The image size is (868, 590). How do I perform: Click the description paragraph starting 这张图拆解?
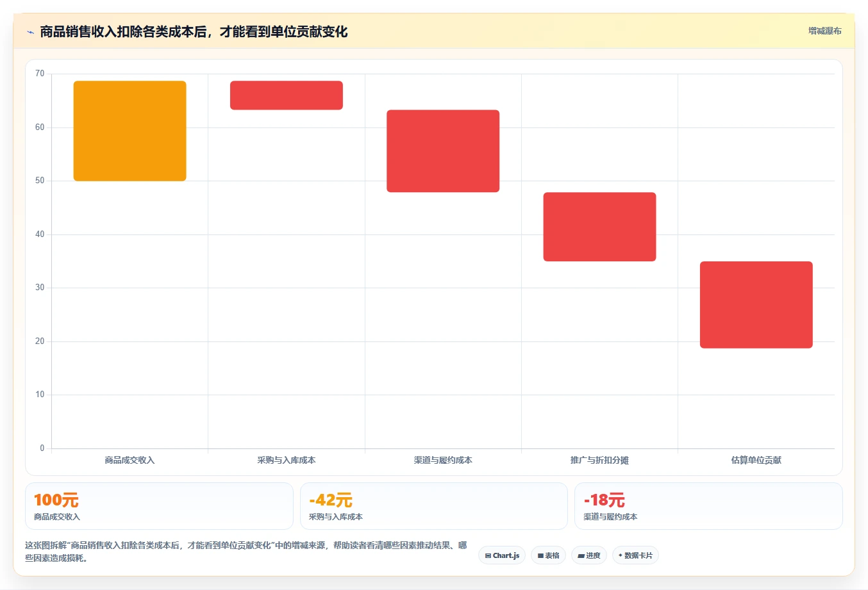tap(246, 552)
